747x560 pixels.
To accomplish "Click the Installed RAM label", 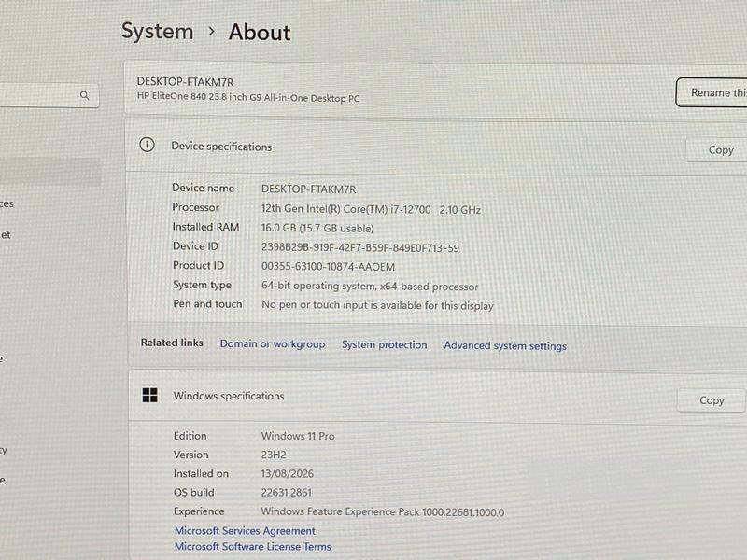I will 205,227.
